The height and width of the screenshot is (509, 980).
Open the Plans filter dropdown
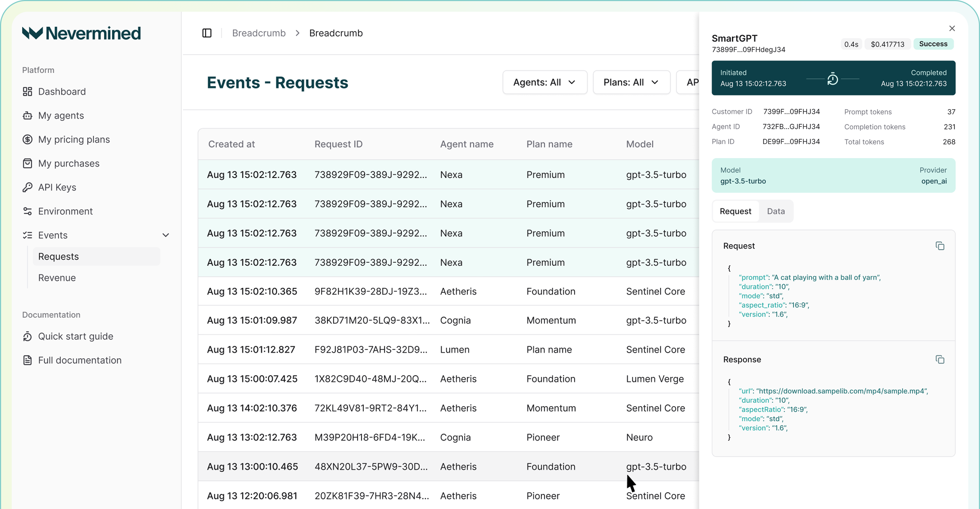[x=631, y=82]
